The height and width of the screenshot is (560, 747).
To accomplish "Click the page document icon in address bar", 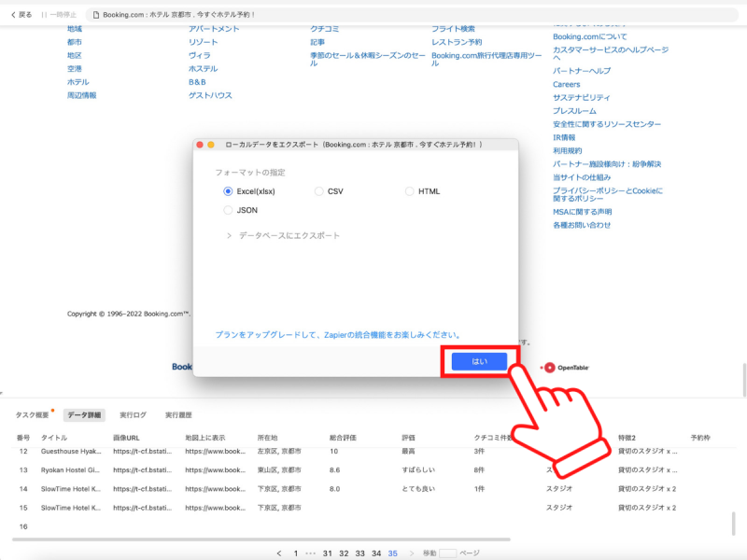I will (96, 15).
